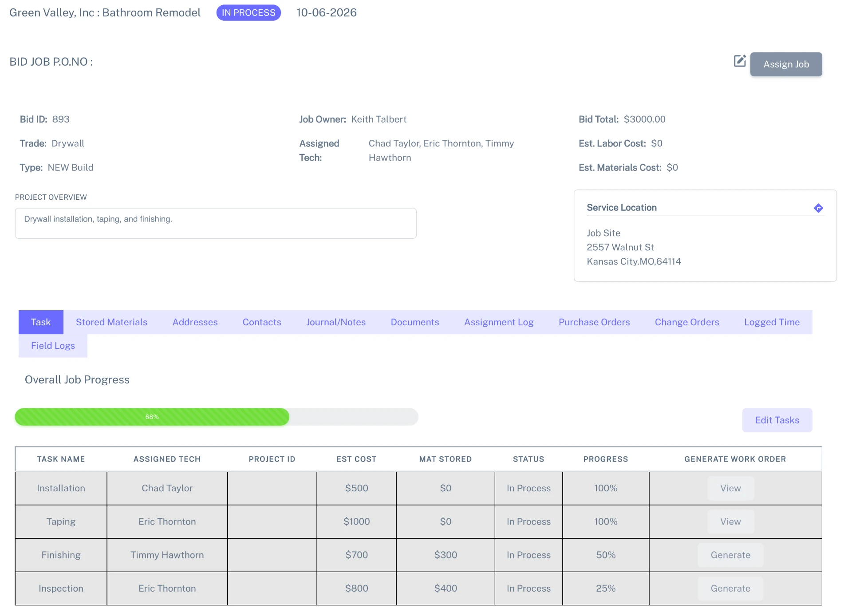Click In Process status in the Taping row
Viewport: 852px width, 616px height.
coord(529,521)
